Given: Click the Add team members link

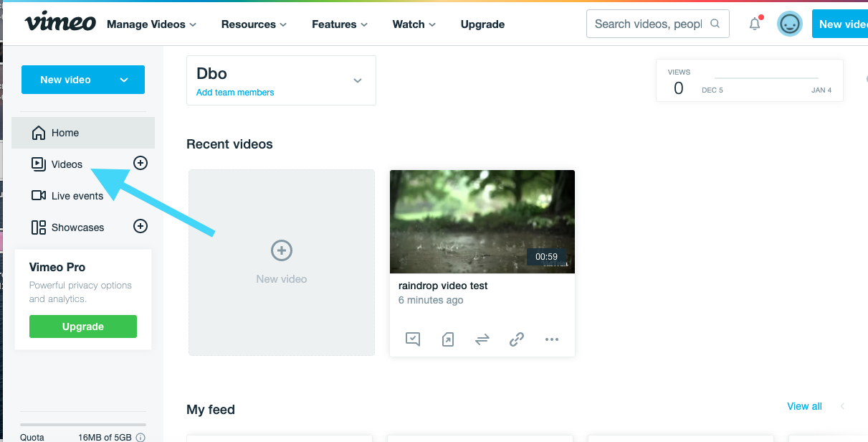Looking at the screenshot, I should pyautogui.click(x=235, y=93).
